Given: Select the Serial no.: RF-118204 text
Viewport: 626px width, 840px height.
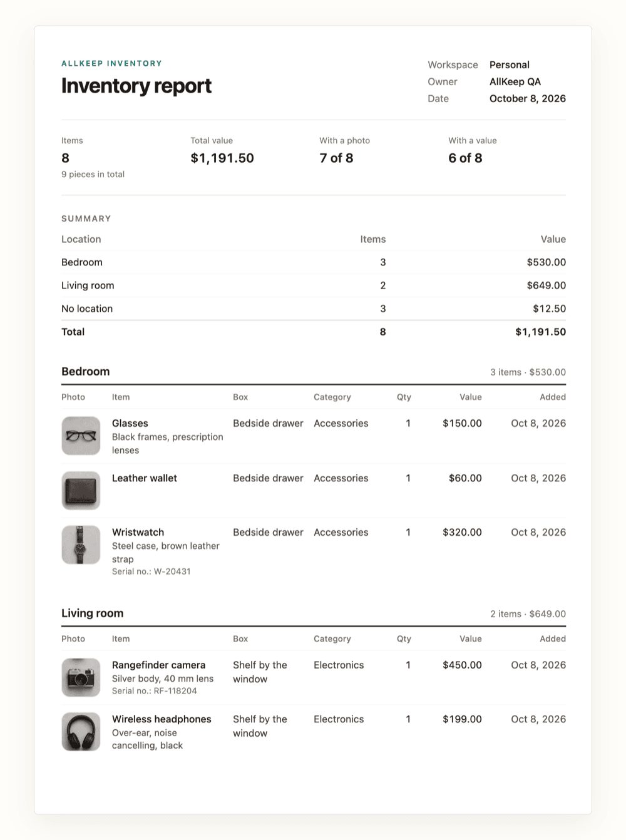Looking at the screenshot, I should point(154,691).
